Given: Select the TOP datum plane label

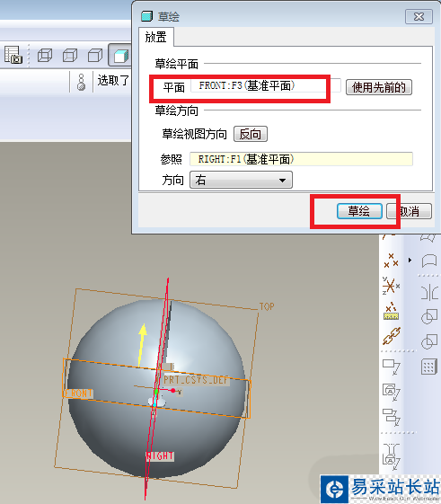Looking at the screenshot, I should click(x=267, y=306).
